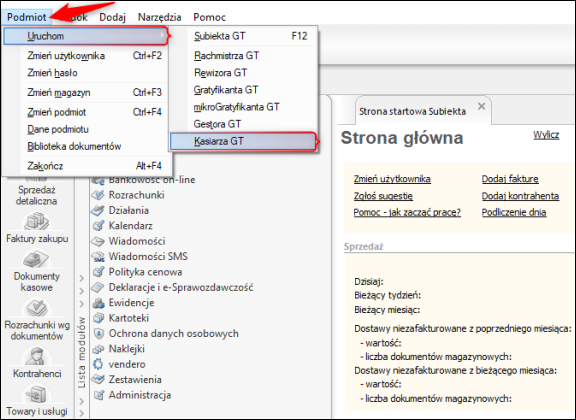Choose Zmień podmiot menu entry

(x=85, y=112)
